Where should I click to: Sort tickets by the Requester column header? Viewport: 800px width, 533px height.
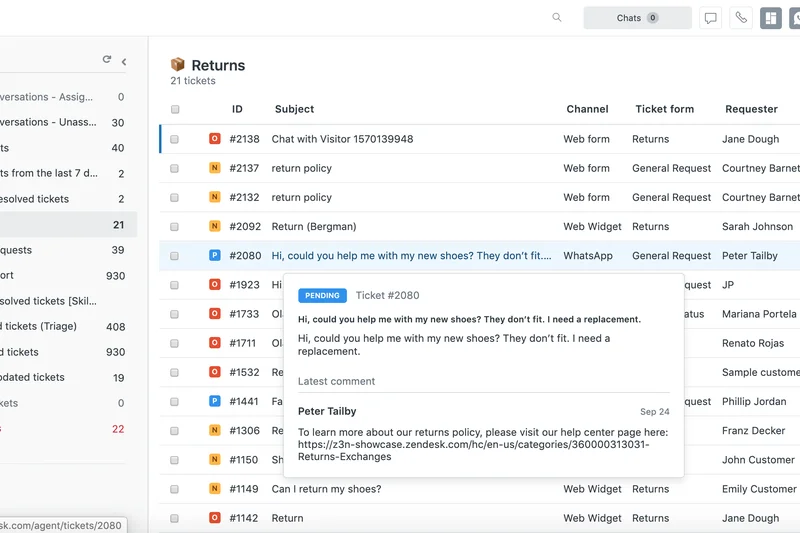[x=751, y=109]
